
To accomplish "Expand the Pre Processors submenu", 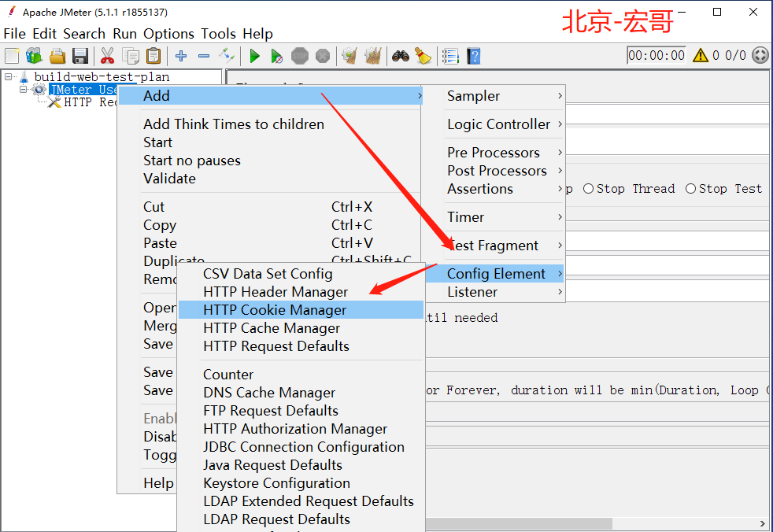I will click(x=504, y=153).
